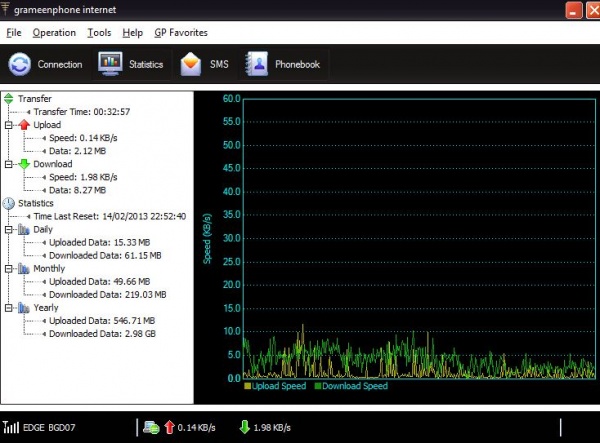Open the Phonebook view
Screen dimensions: 600x443
coord(284,64)
